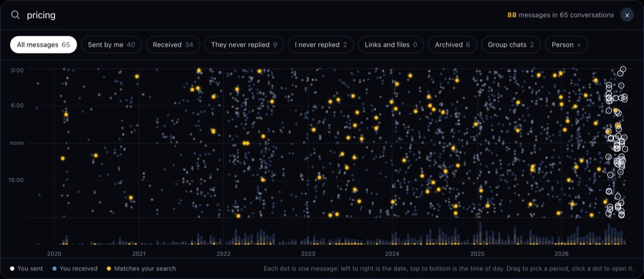Click the 2020 year axis label
This screenshot has width=644, height=279.
pos(54,254)
